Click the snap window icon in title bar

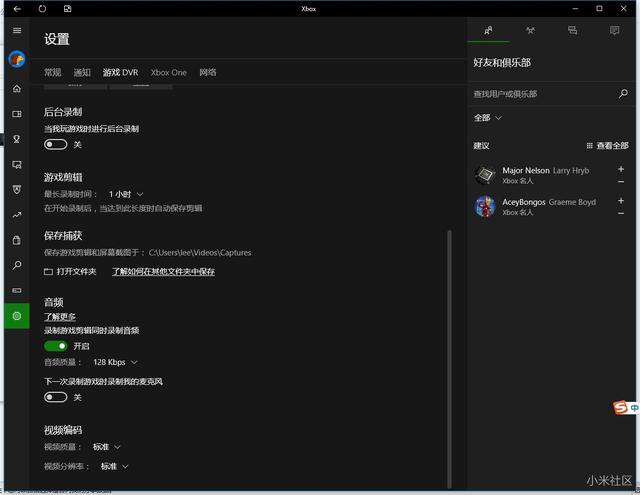click(67, 9)
